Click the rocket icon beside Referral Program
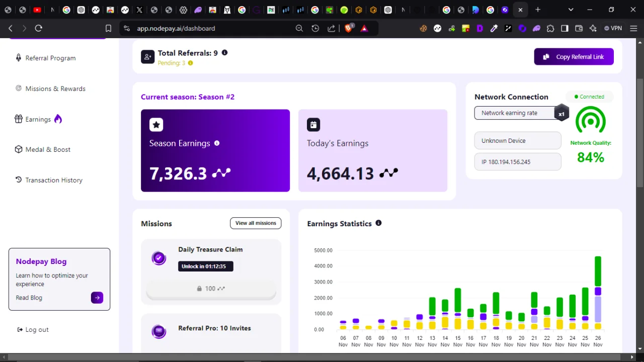Viewport: 644px width, 362px height. point(19,58)
